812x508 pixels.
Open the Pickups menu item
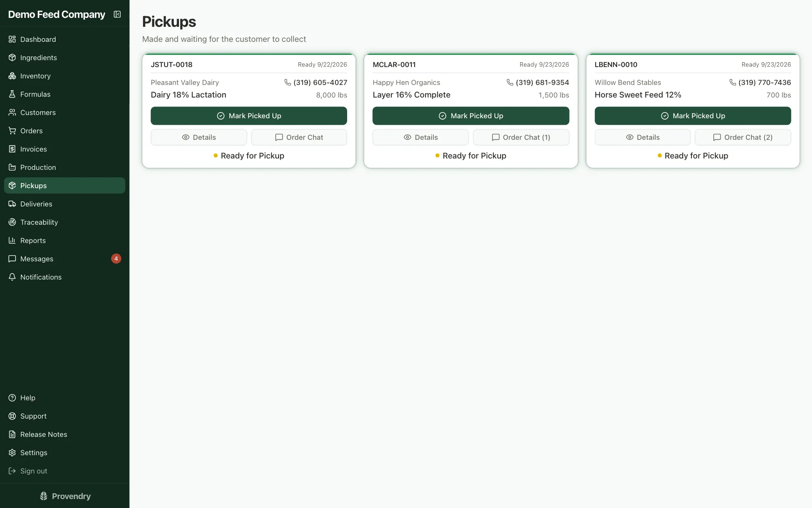[x=65, y=185]
